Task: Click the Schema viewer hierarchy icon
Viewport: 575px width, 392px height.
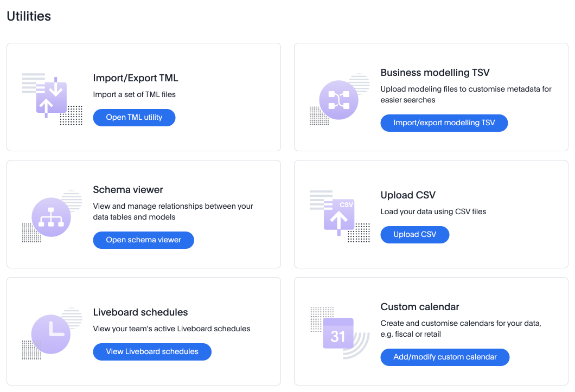Action: (51, 217)
